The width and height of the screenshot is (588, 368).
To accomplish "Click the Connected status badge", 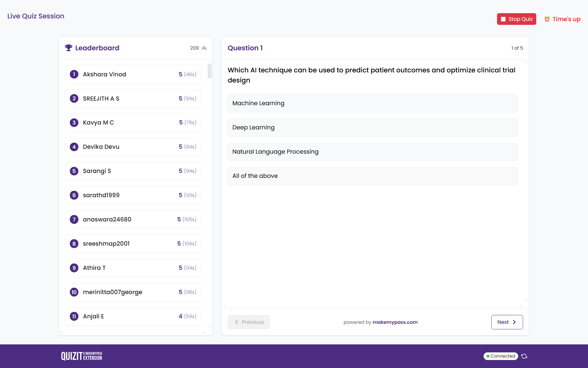I will pyautogui.click(x=500, y=356).
